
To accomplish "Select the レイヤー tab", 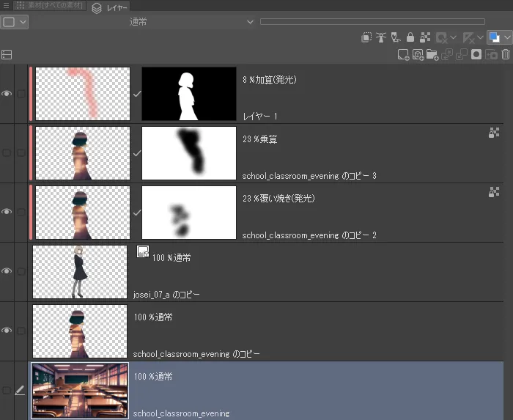I will (x=110, y=7).
